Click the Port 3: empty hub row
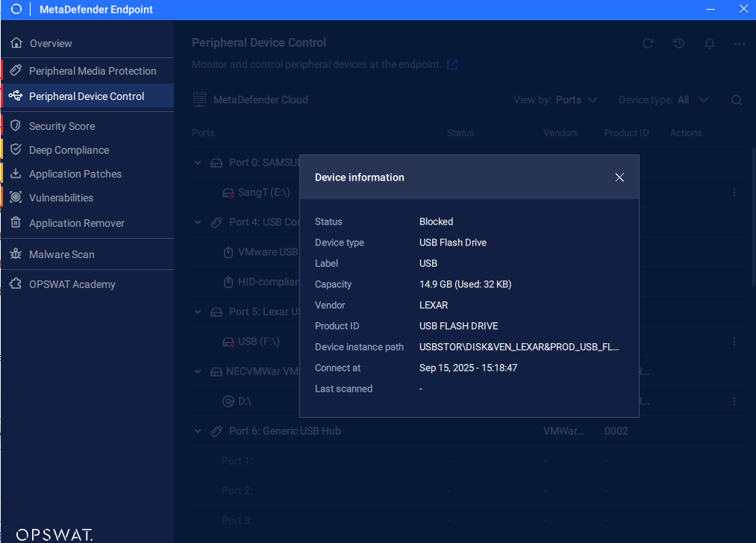Screen dimensions: 756x543 (470, 521)
